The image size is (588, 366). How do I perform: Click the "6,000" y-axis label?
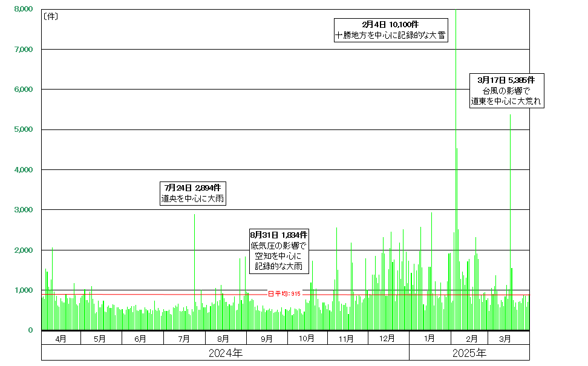(23, 90)
